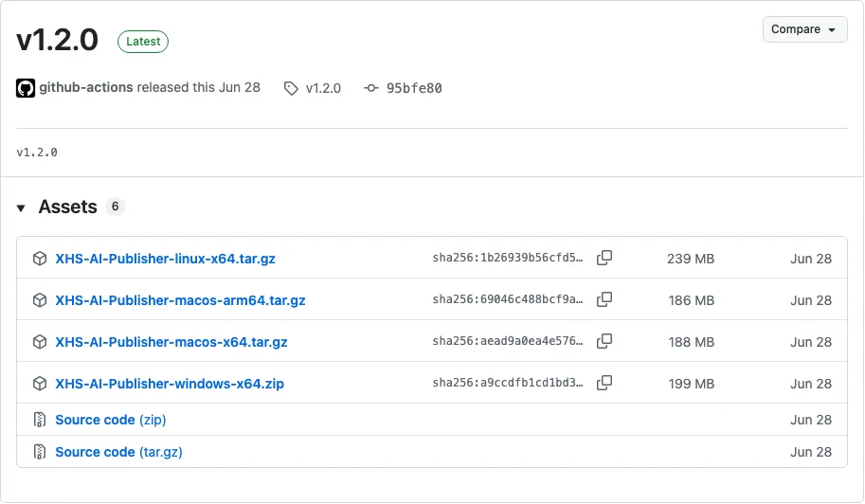Select hash text sha256:69046c488bcf9a…
The width and height of the screenshot is (865, 504).
click(x=508, y=299)
